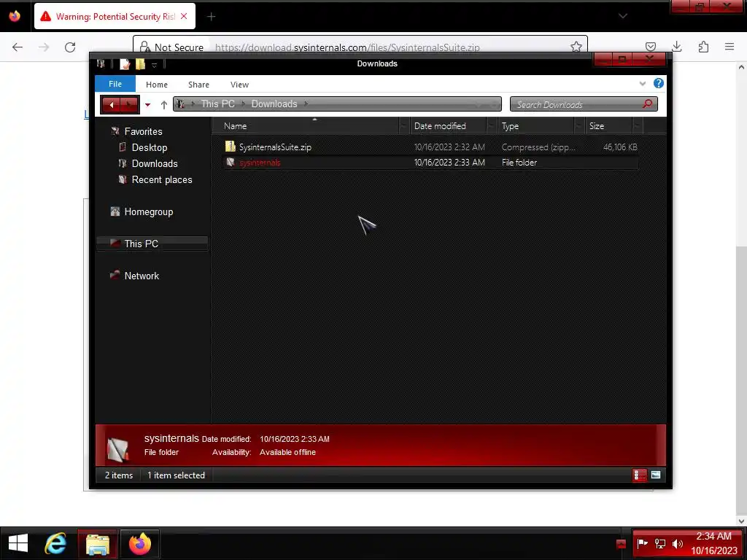Open the Customize Quick Access Toolbar dropdown
Screen dimensions: 747x560
(x=154, y=65)
